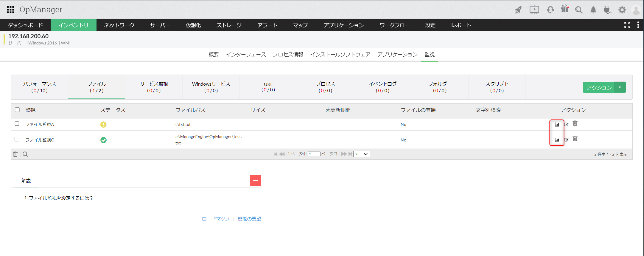Toggle fullscreen view icon

click(x=627, y=25)
